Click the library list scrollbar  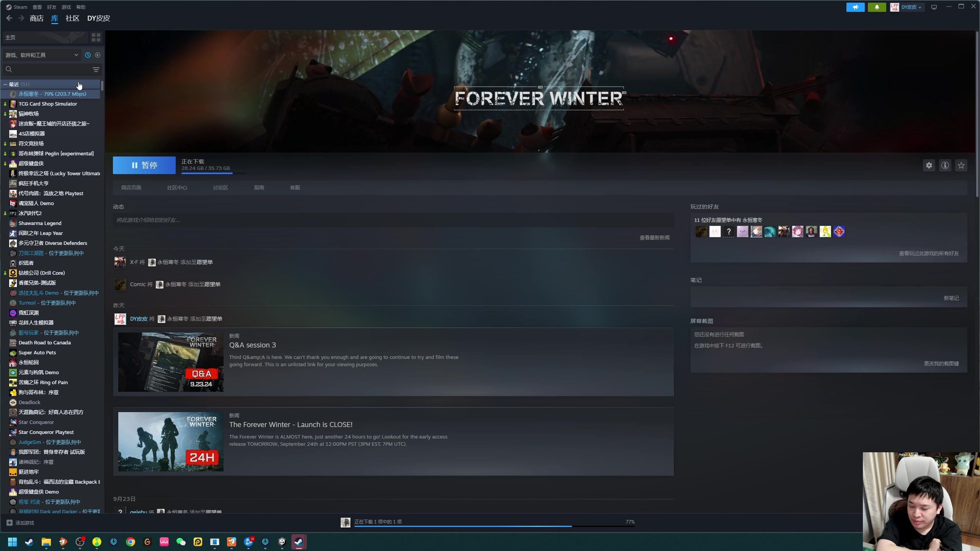tap(102, 86)
